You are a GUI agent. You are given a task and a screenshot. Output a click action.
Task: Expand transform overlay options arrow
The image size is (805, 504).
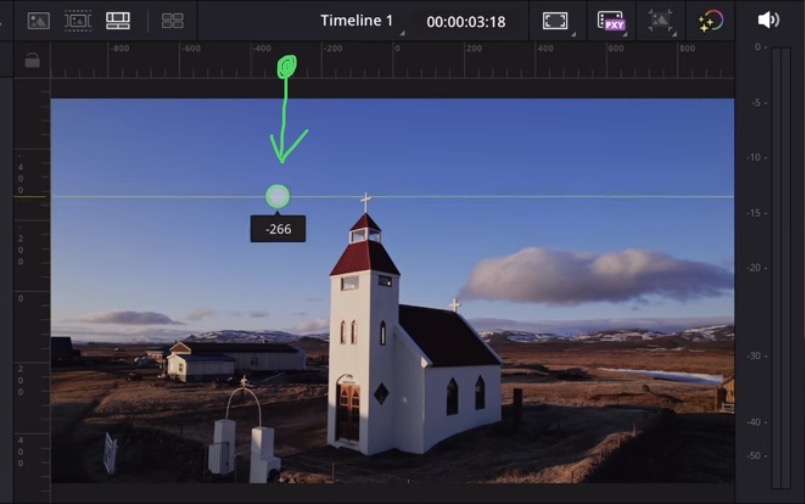click(x=674, y=34)
